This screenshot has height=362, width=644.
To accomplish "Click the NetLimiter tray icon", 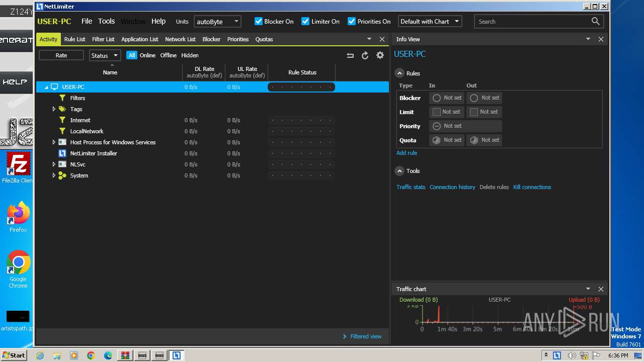I will [557, 355].
